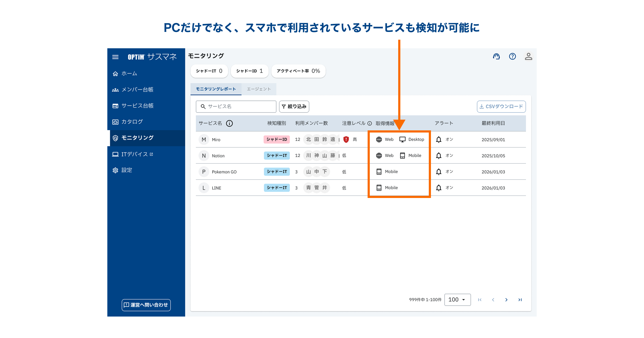The image size is (644, 338).
Task: Go to last page arrow icon
Action: pos(520,300)
